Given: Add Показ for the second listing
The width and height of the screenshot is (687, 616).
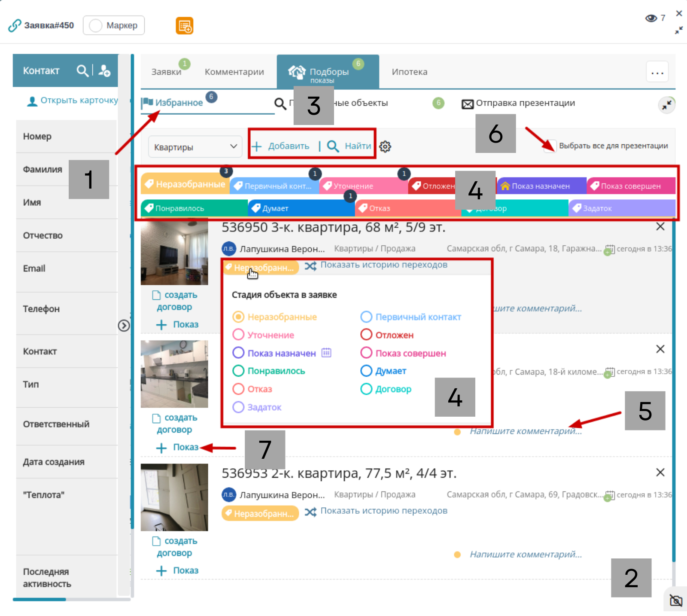Looking at the screenshot, I should pyautogui.click(x=177, y=447).
